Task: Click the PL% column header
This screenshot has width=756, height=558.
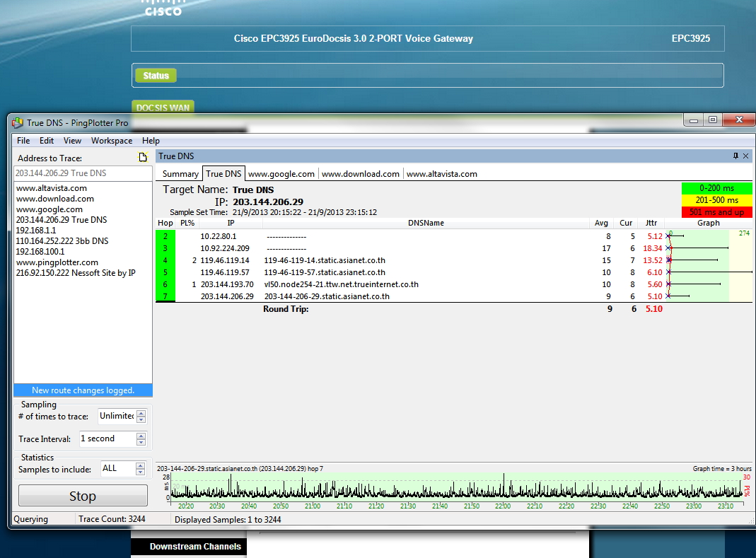Action: tap(187, 223)
